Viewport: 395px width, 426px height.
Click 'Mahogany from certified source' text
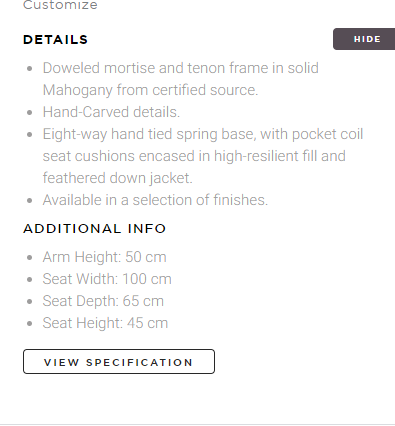pos(150,90)
